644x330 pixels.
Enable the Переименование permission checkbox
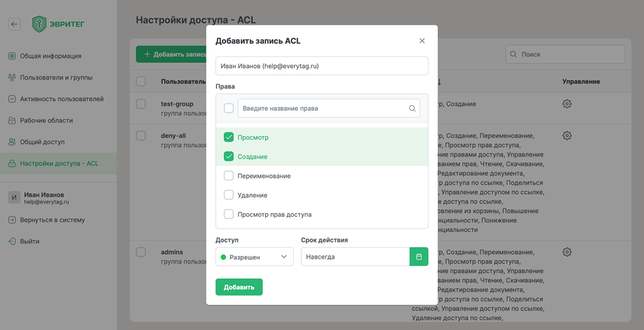(x=229, y=176)
